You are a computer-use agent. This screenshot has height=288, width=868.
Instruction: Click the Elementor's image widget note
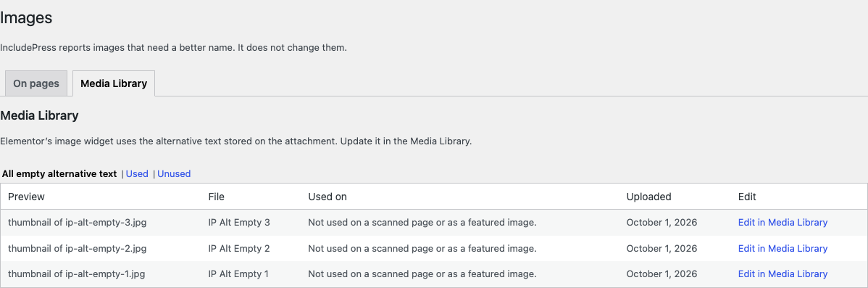(x=235, y=141)
